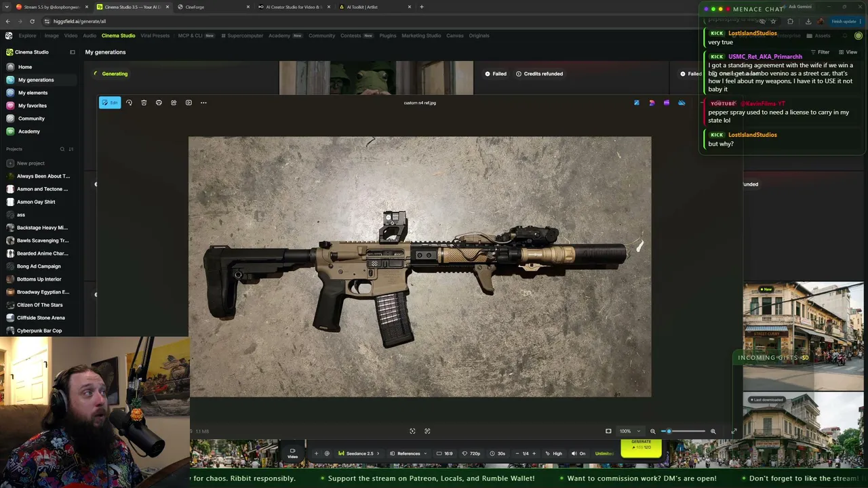Open the 16:9 aspect ratio selector
The image size is (868, 488).
445,453
